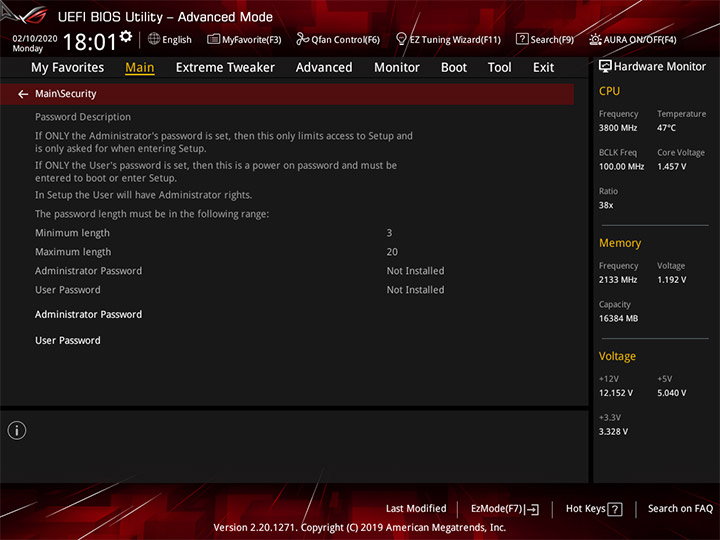Click Last Modified
The height and width of the screenshot is (540, 720).
416,509
